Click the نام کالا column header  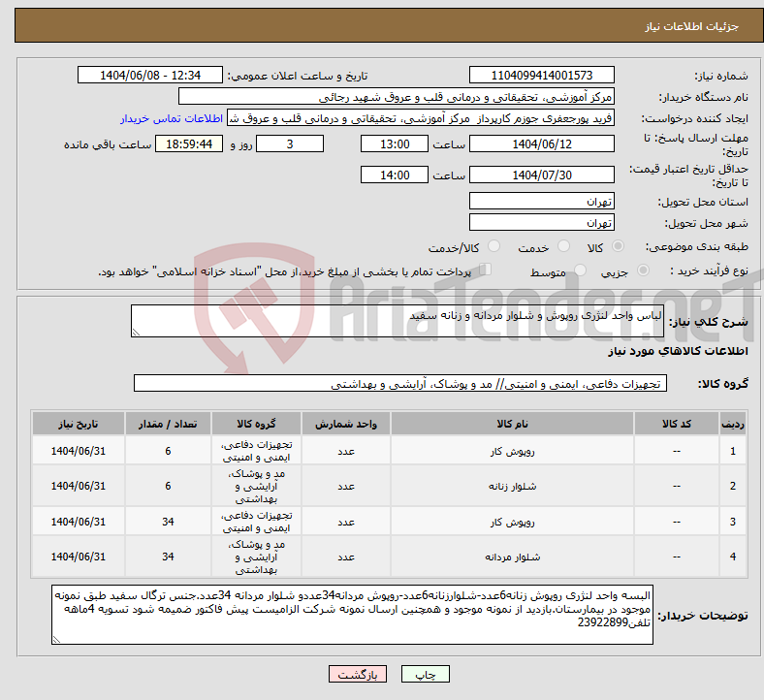pyautogui.click(x=512, y=424)
